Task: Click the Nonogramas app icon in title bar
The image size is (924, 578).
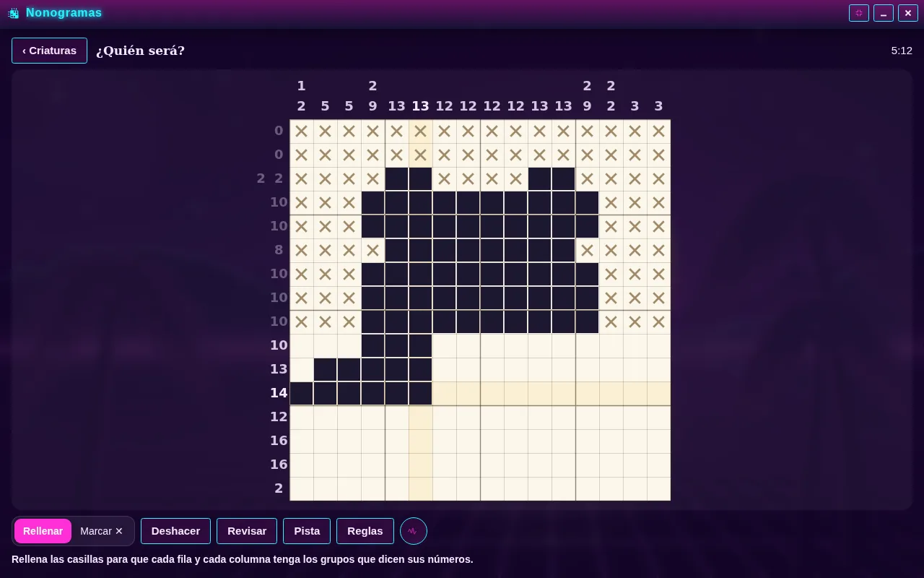Action: (13, 13)
